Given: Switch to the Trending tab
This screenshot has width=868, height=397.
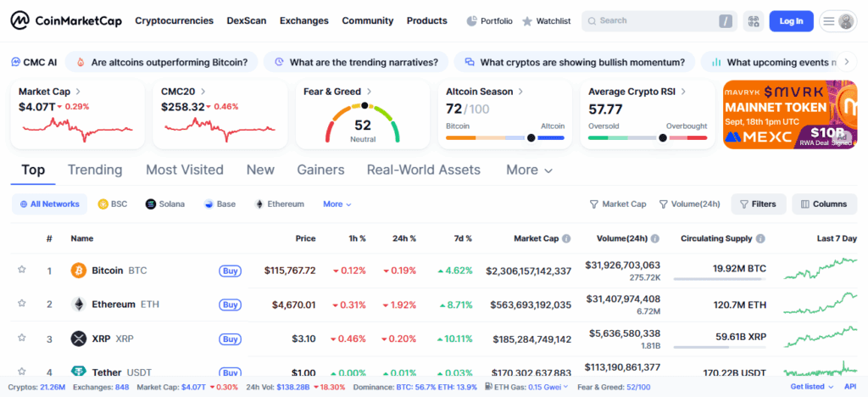Looking at the screenshot, I should pos(95,170).
